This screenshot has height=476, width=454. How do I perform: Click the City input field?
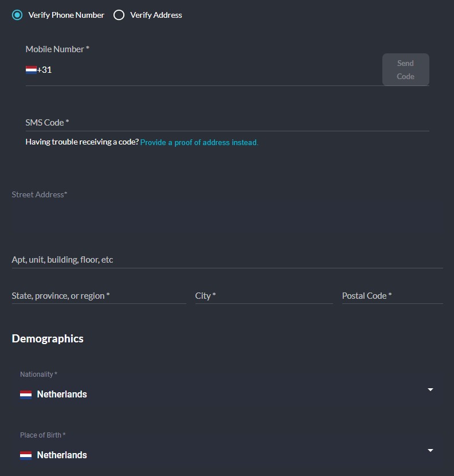pyautogui.click(x=264, y=296)
